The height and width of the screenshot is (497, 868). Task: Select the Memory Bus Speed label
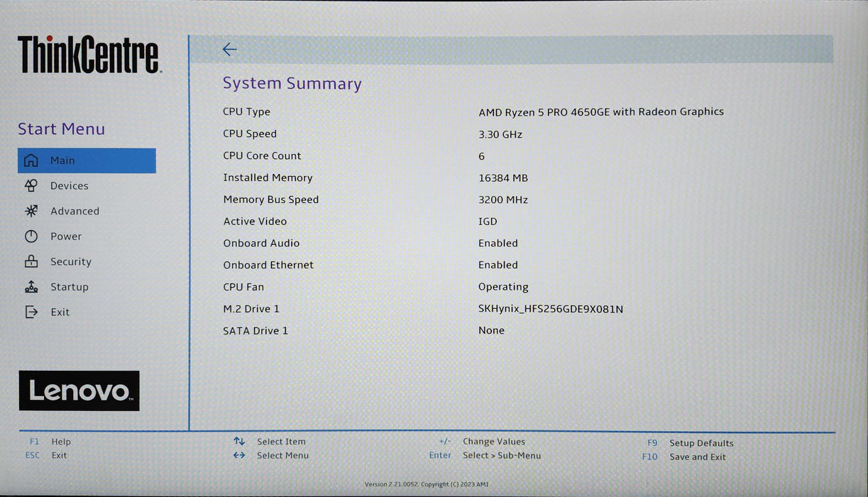[271, 200]
